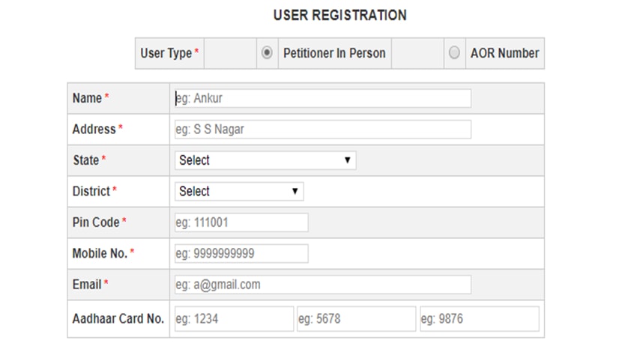This screenshot has height=364, width=631.
Task: Click the State dropdown arrow
Action: 347,160
